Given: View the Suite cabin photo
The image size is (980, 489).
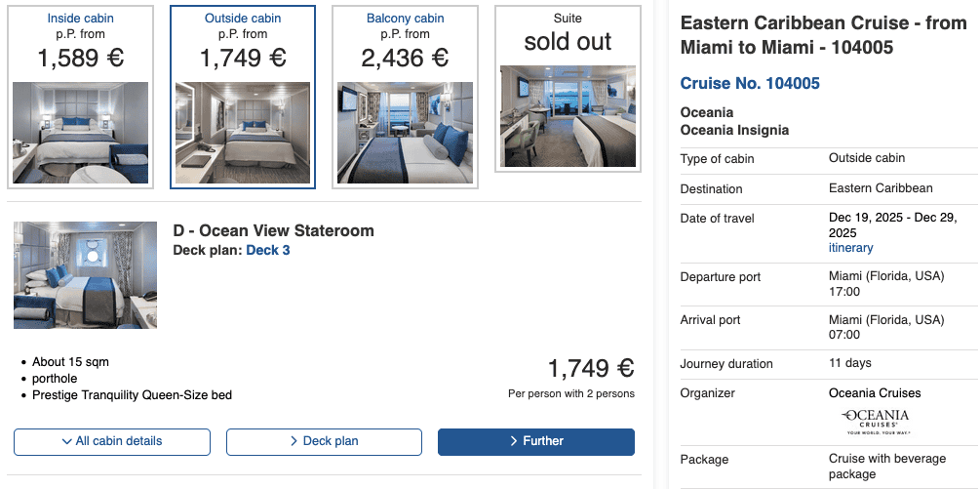Looking at the screenshot, I should (x=568, y=116).
